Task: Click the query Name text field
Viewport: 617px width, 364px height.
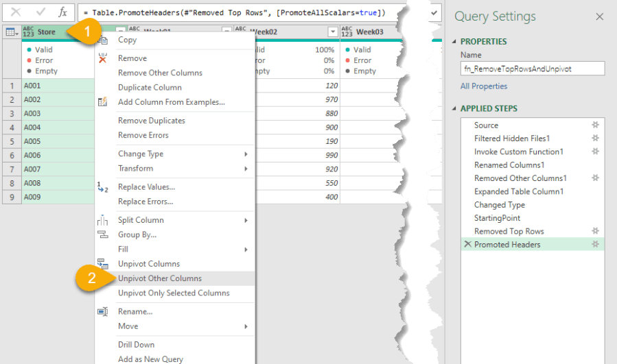Action: [x=532, y=69]
